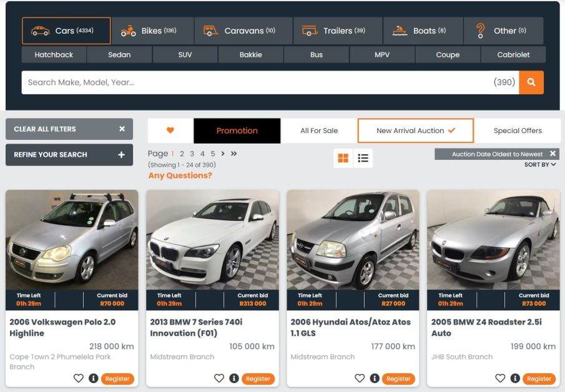Show info for BMW 7 Series listing

click(x=234, y=378)
